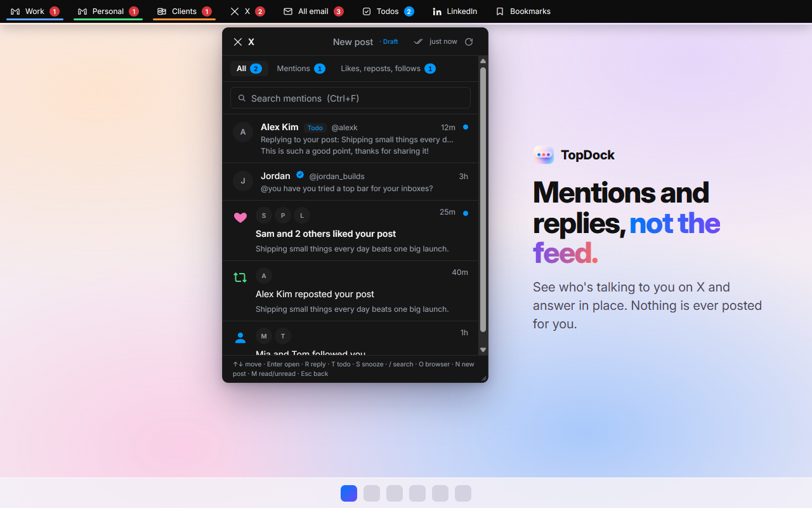The height and width of the screenshot is (508, 812).
Task: Select the Mentions filter tab
Action: [301, 69]
